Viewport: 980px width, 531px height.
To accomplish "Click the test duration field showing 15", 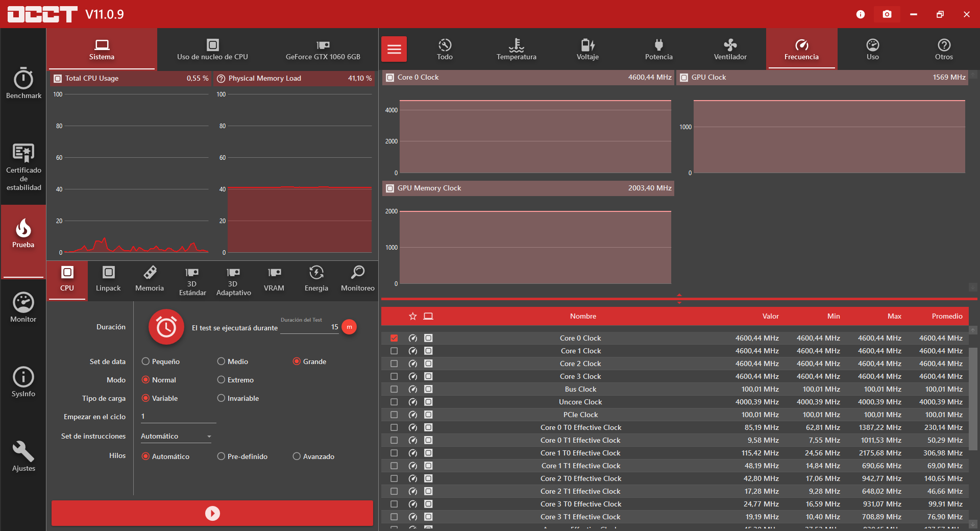I will 310,327.
